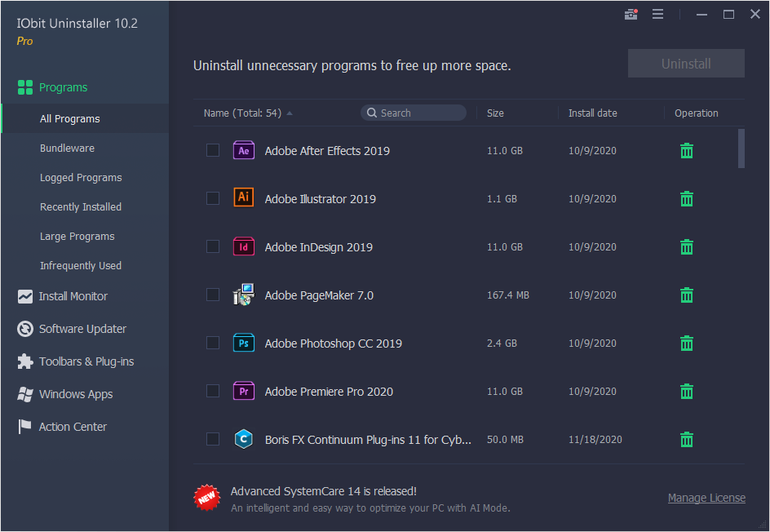Viewport: 770px width, 532px height.
Task: Open the hamburger options menu
Action: pyautogui.click(x=658, y=14)
